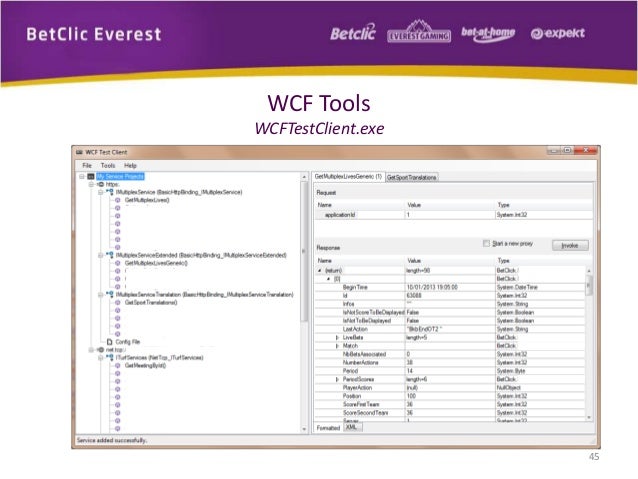Select the XML view tab

352,427
